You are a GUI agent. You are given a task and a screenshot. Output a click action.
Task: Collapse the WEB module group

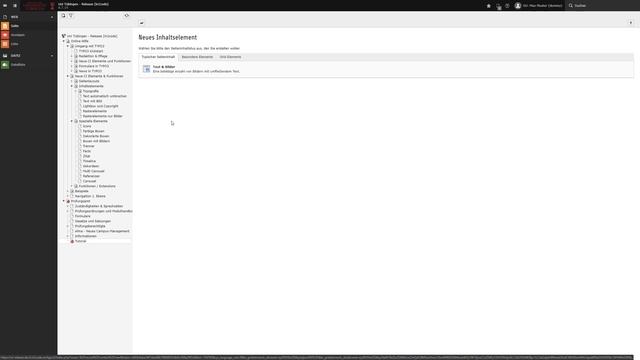[52, 17]
